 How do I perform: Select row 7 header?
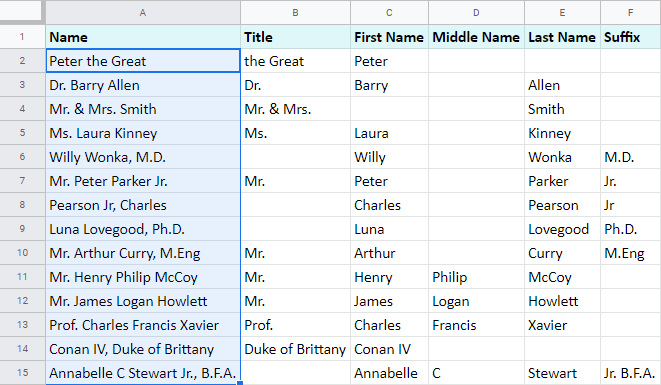[x=22, y=181]
